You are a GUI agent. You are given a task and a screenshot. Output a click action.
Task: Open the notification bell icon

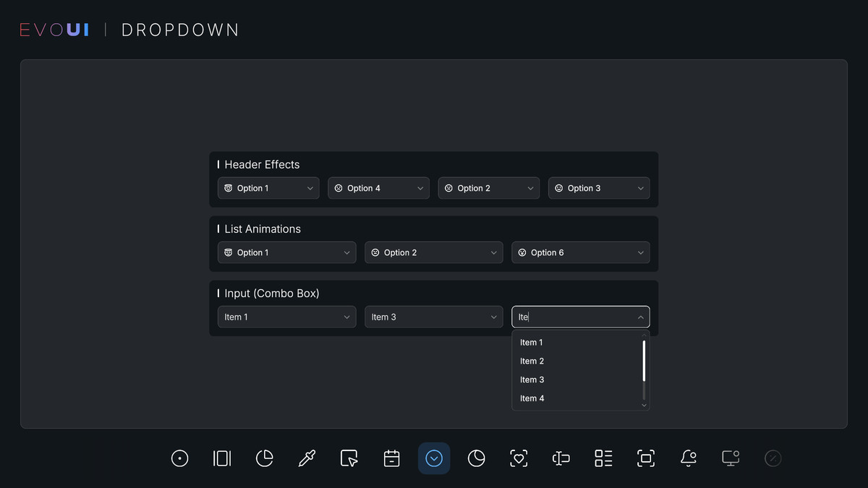click(x=688, y=458)
